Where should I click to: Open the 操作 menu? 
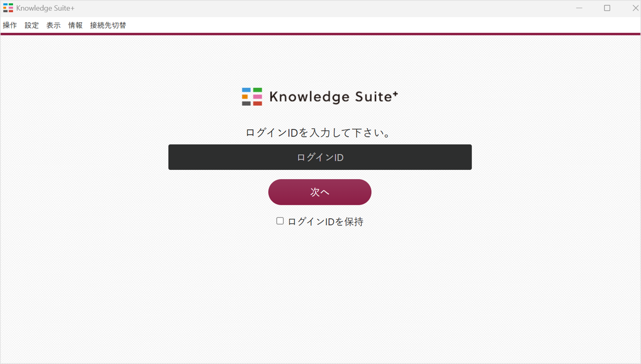(10, 25)
